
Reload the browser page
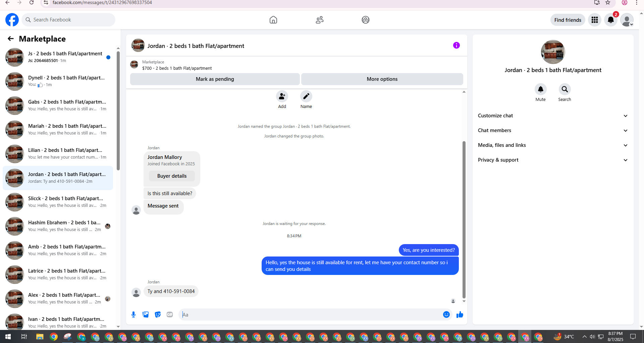point(32,3)
